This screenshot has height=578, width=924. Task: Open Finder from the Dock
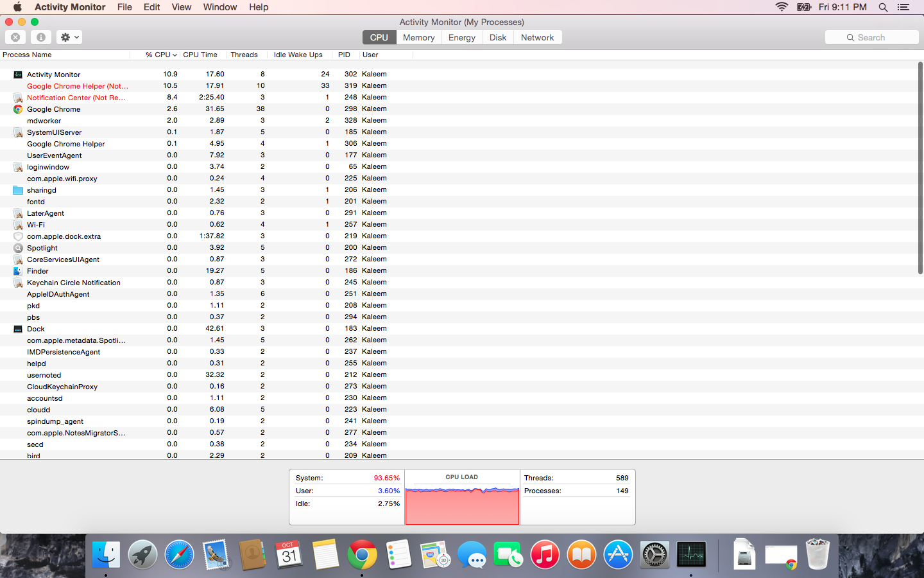(106, 554)
